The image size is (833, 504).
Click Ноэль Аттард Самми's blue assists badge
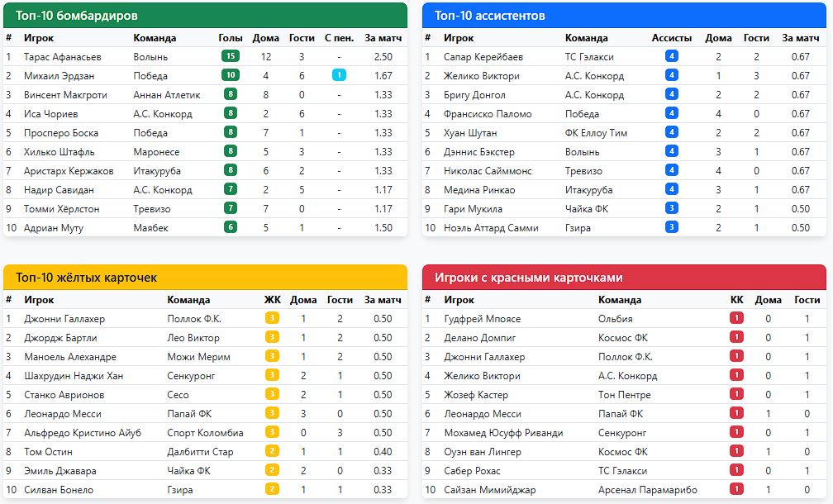point(672,227)
